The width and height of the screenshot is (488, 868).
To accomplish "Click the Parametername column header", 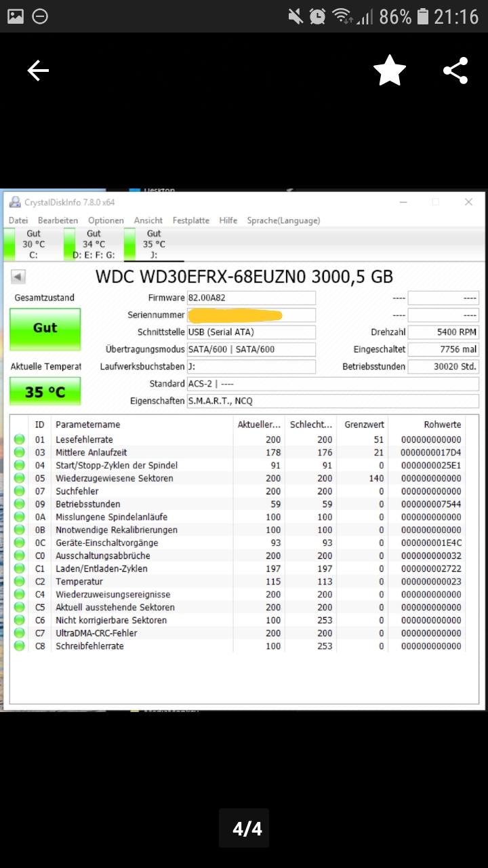I will pyautogui.click(x=88, y=425).
